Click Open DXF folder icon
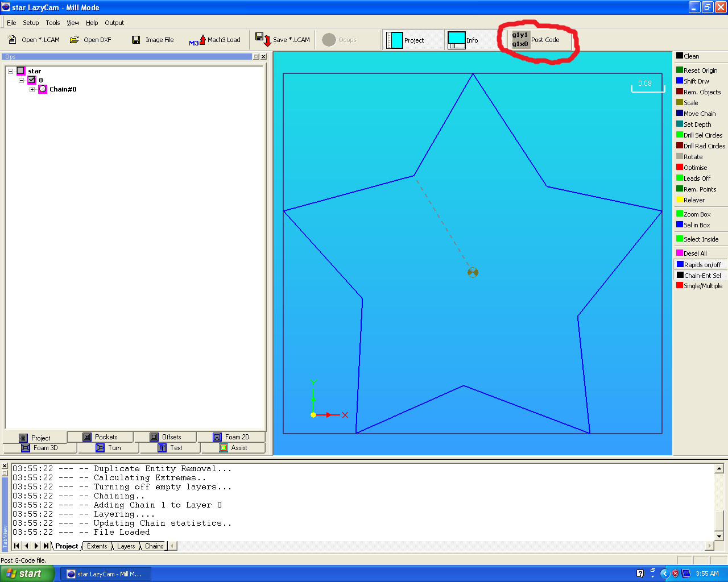The width and height of the screenshot is (728, 582). 74,40
